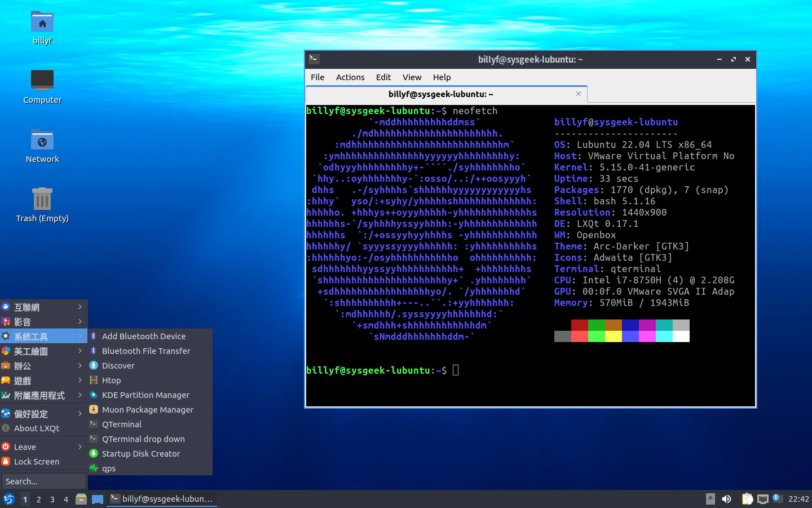
Task: Click Lock Screen in the start menu
Action: pyautogui.click(x=43, y=461)
